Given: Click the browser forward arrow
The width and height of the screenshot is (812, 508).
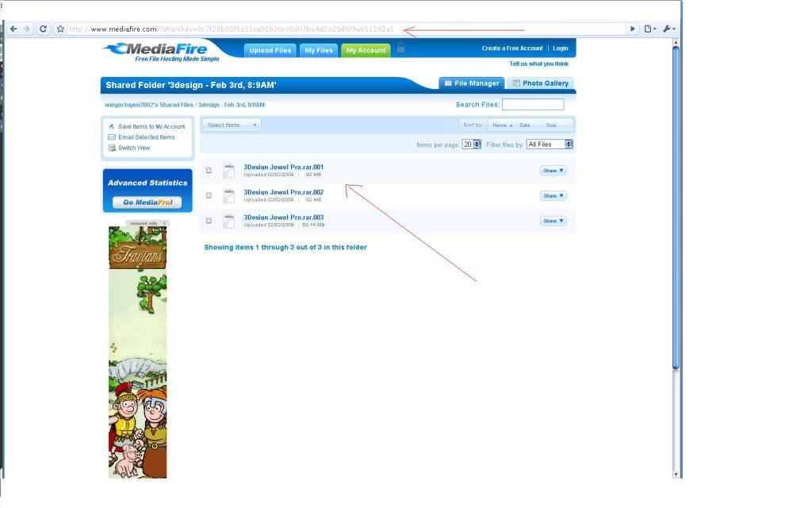Looking at the screenshot, I should coord(26,29).
